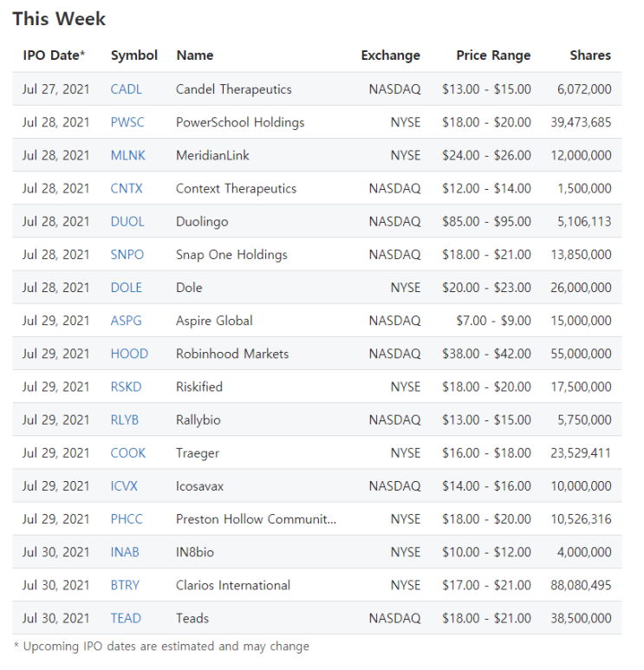Screen dimensions: 644x670
Task: Click the 23,529,411 shares value
Action: coord(582,453)
